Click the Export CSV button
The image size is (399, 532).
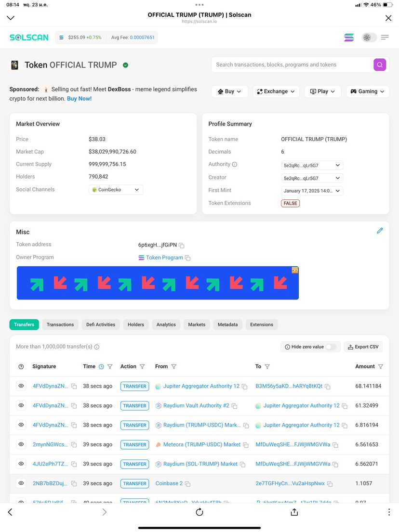(363, 347)
